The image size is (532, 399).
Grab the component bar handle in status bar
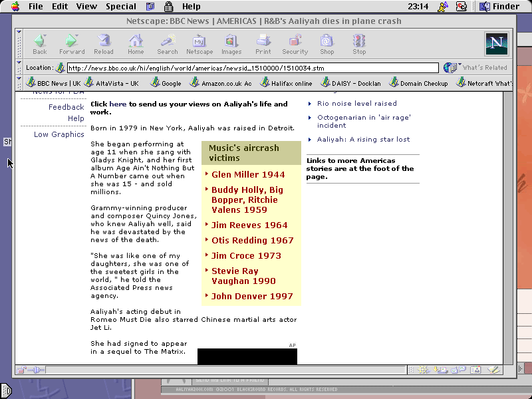coord(411,370)
